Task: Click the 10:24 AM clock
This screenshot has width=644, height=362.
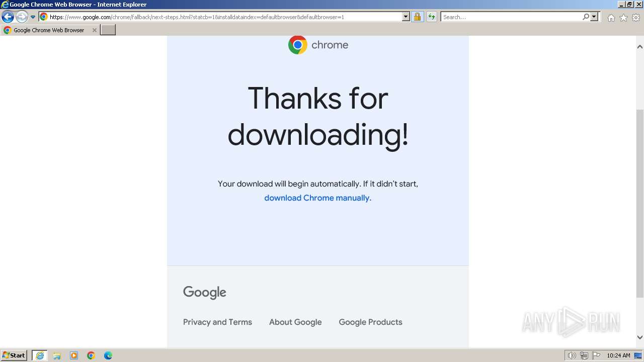Action: click(x=618, y=355)
